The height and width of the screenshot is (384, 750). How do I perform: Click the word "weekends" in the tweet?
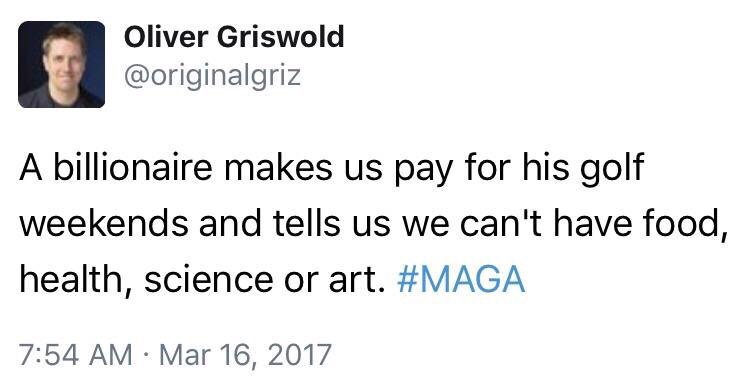[104, 223]
